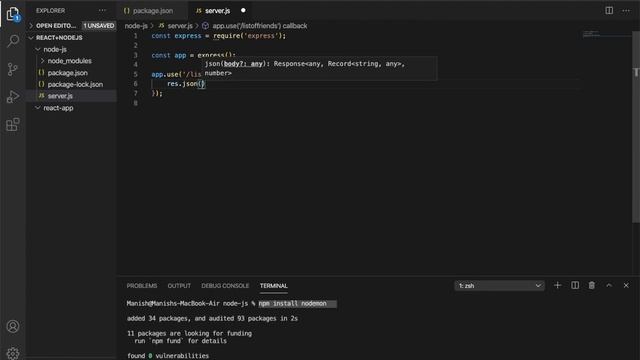Open the Accounts menu icon
Viewport: 640px width, 360px height.
pyautogui.click(x=13, y=327)
